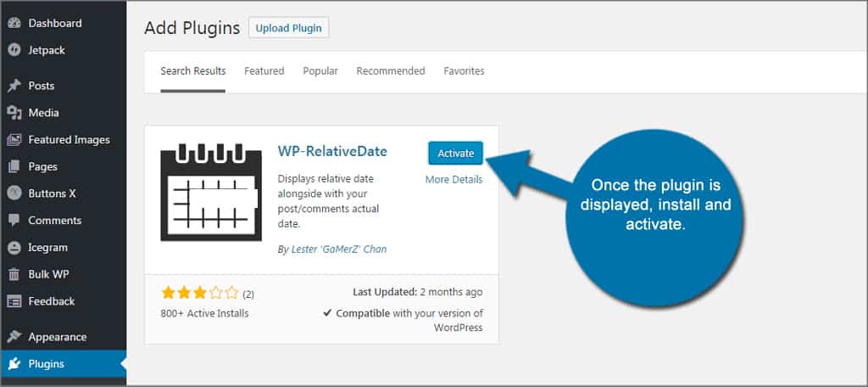Switch to the Favorites tab
The image size is (868, 387).
[464, 71]
